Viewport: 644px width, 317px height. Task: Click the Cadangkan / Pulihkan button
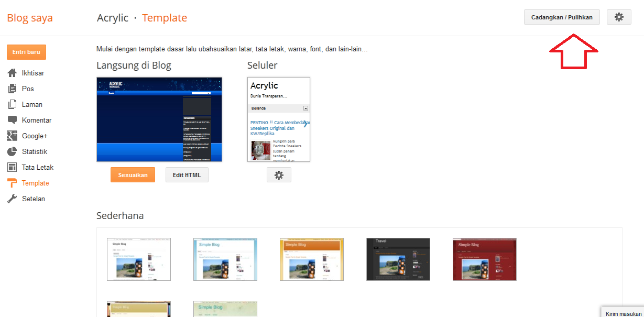562,17
